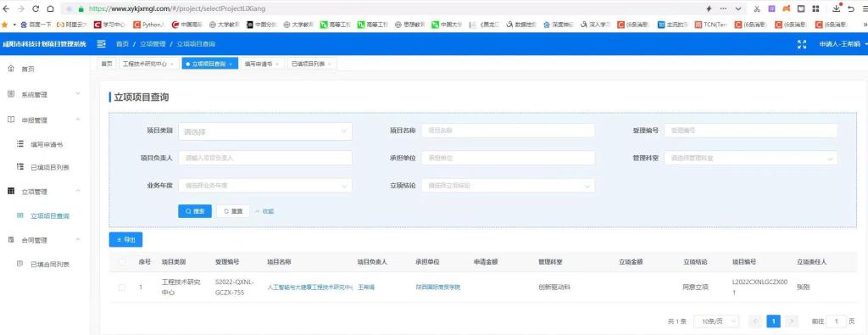Focus the 项目名称 input field
The image size is (868, 335).
coord(509,131)
